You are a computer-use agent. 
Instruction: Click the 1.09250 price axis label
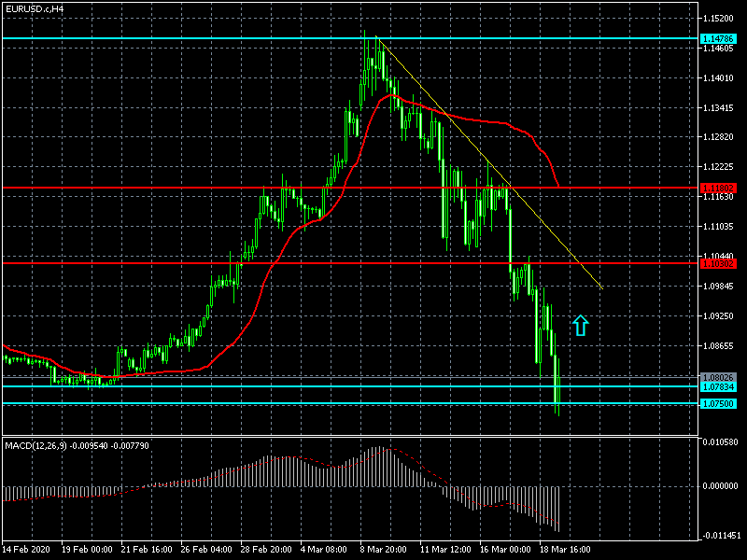tap(718, 315)
